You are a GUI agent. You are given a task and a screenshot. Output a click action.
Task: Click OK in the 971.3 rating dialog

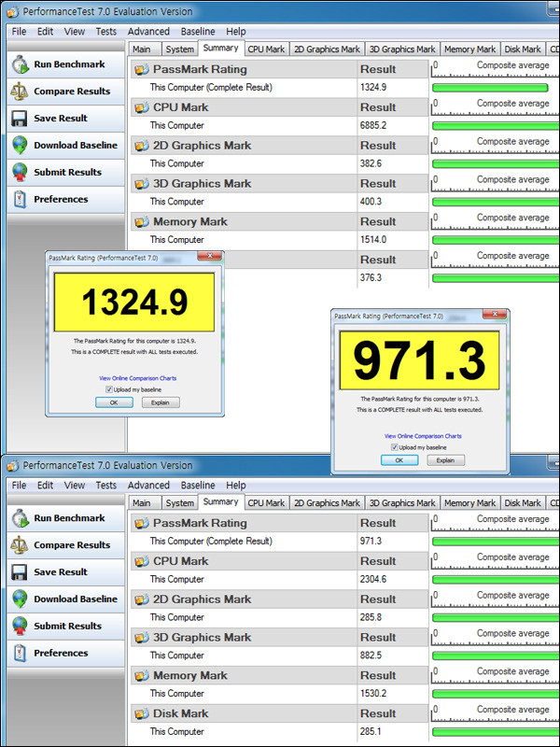399,460
